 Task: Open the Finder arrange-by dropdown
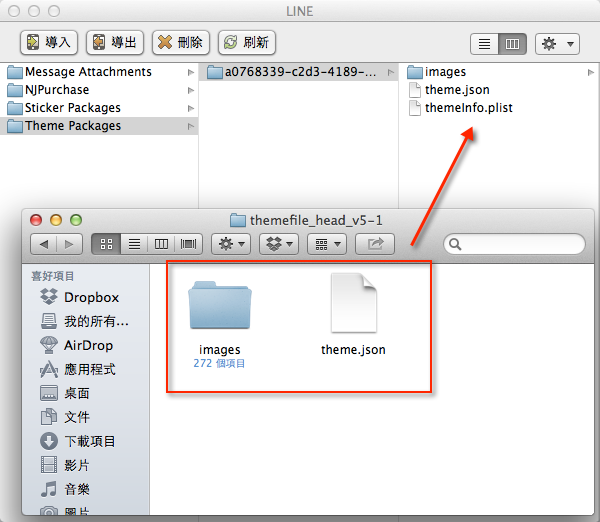[x=327, y=244]
